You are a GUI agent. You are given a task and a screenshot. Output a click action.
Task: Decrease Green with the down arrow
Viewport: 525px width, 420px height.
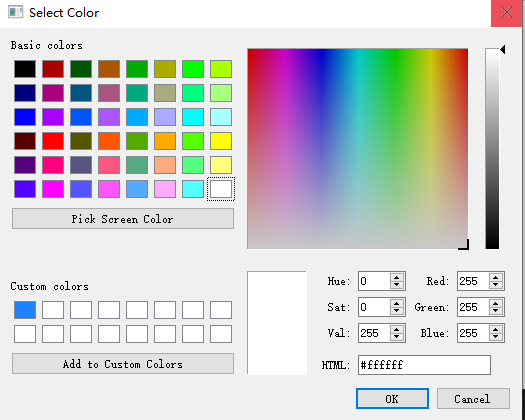pos(496,311)
